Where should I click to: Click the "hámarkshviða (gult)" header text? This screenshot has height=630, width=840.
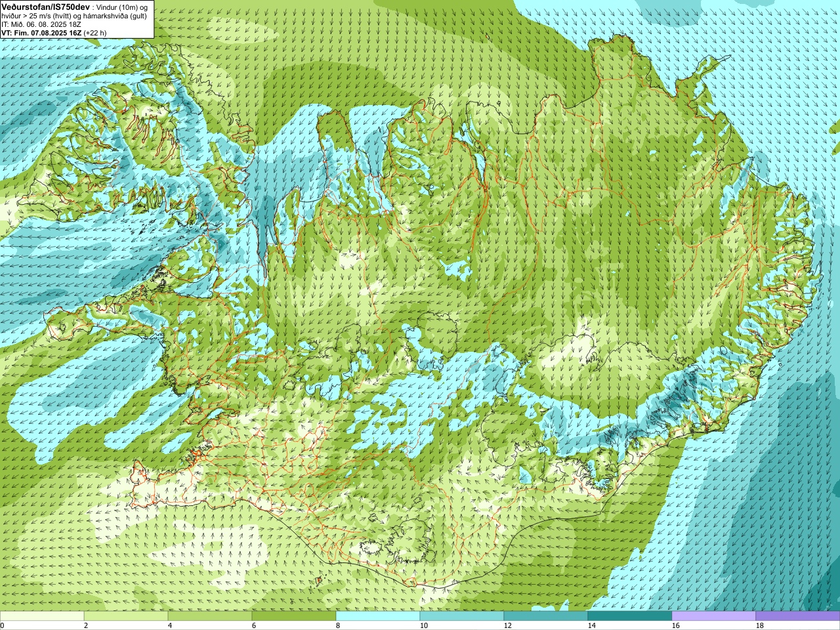coord(115,16)
